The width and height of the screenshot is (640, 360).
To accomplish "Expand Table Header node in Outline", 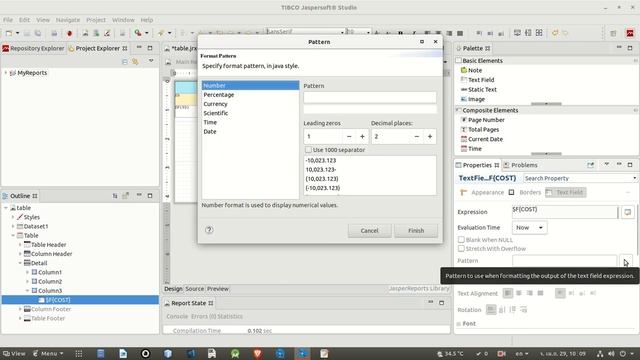I will point(20,244).
